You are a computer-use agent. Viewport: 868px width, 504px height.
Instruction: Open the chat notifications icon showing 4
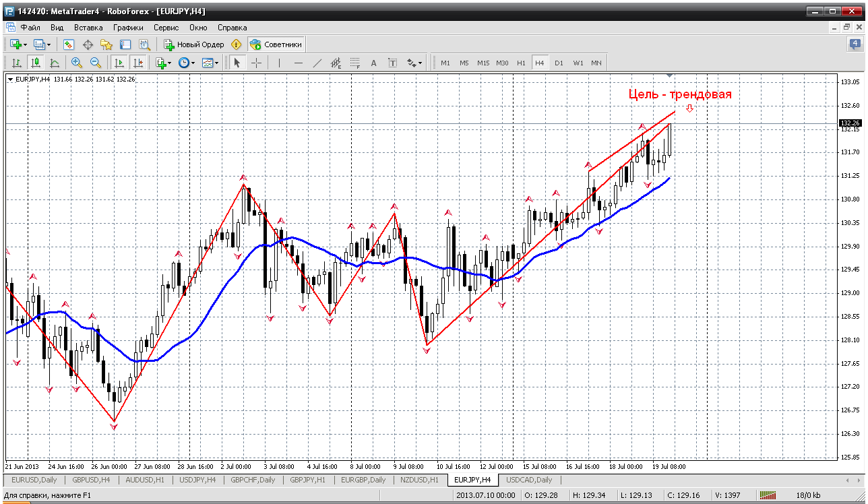[855, 44]
